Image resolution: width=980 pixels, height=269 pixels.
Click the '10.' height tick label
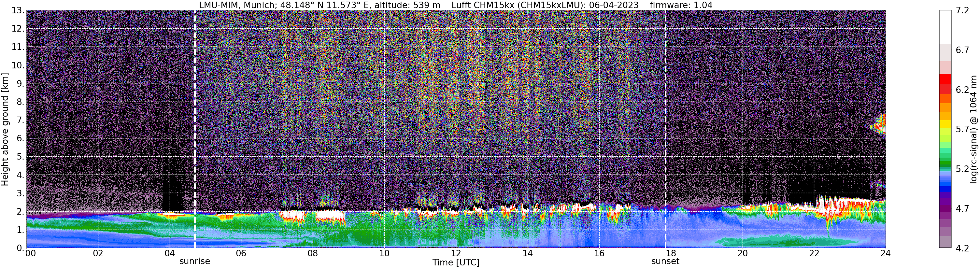pos(18,65)
